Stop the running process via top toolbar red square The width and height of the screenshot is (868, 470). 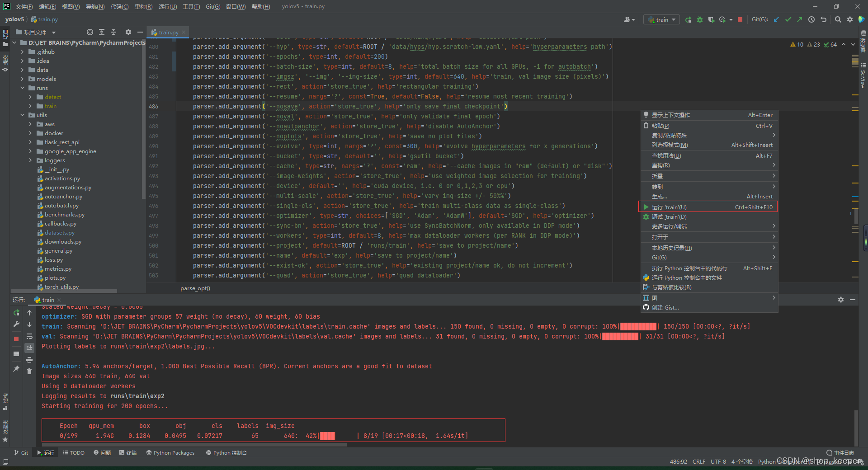740,19
